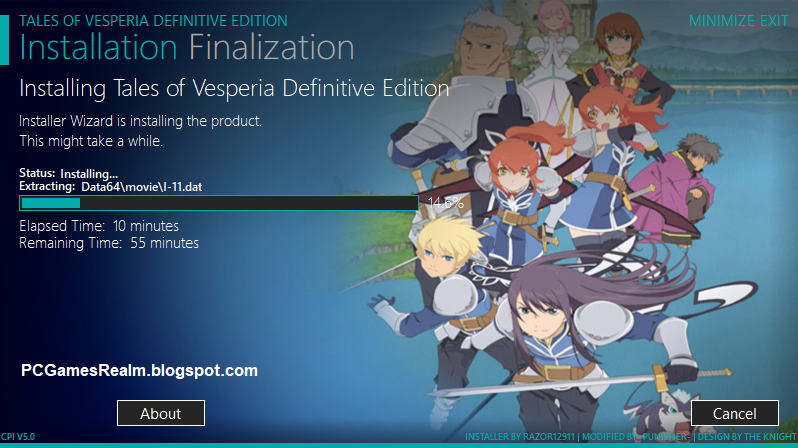
Task: Open the About dialog
Action: tap(161, 413)
